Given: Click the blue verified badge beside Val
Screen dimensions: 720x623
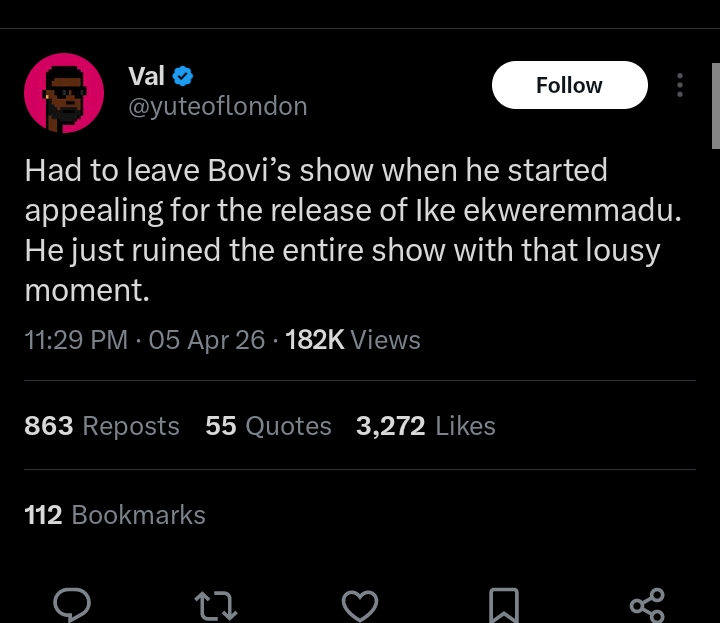Looking at the screenshot, I should 183,75.
